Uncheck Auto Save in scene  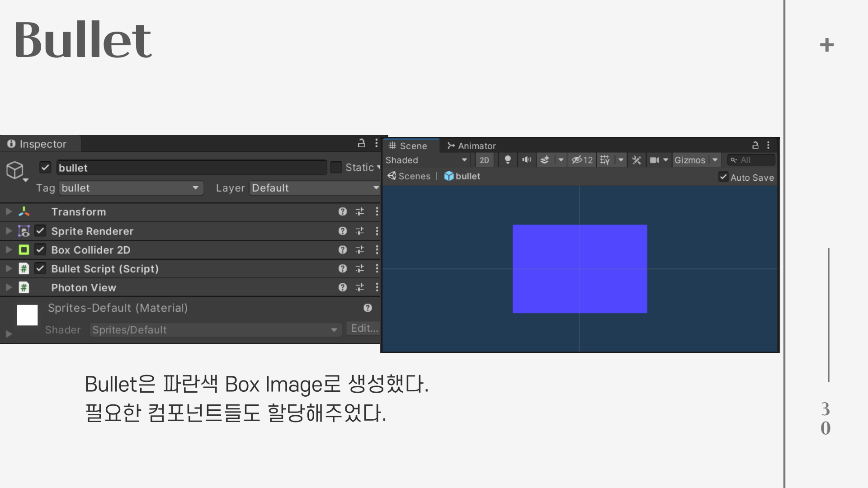pos(723,177)
